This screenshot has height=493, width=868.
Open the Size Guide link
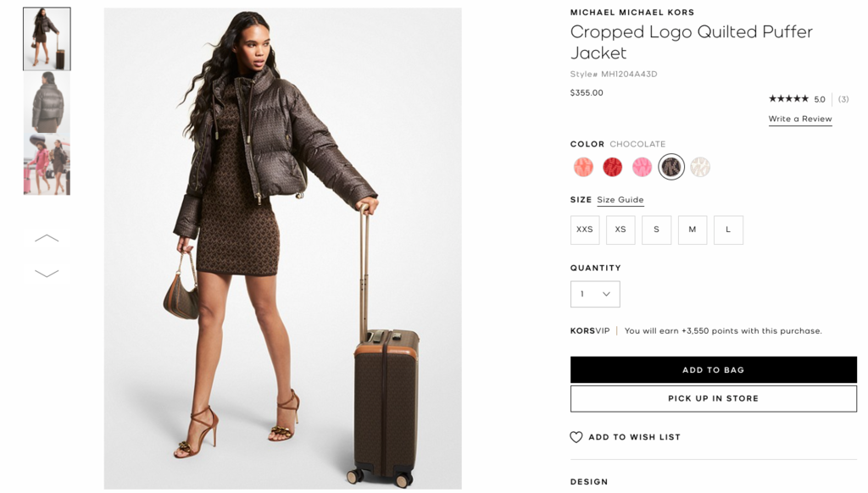(620, 200)
